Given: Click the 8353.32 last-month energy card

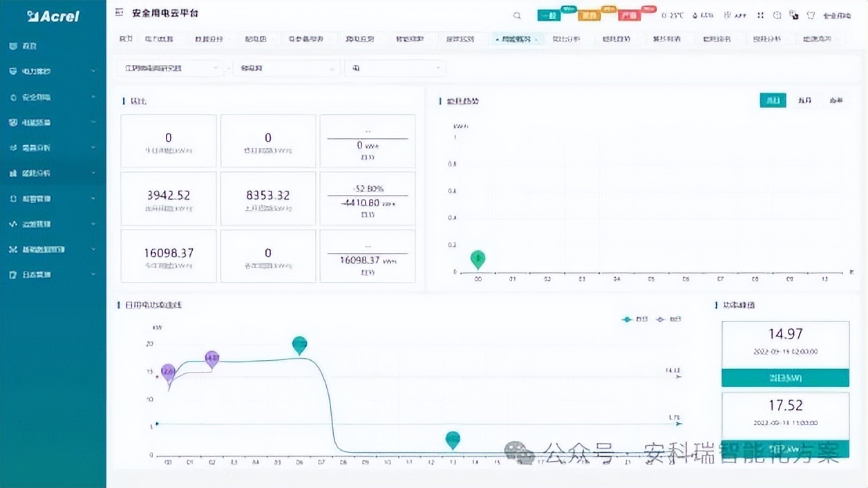Looking at the screenshot, I should (x=268, y=198).
